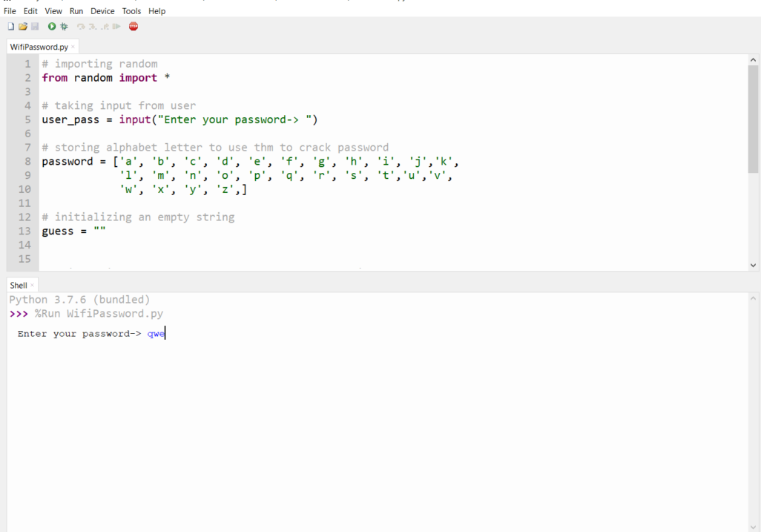Open a file with the folder icon
The width and height of the screenshot is (761, 532).
[x=23, y=27]
